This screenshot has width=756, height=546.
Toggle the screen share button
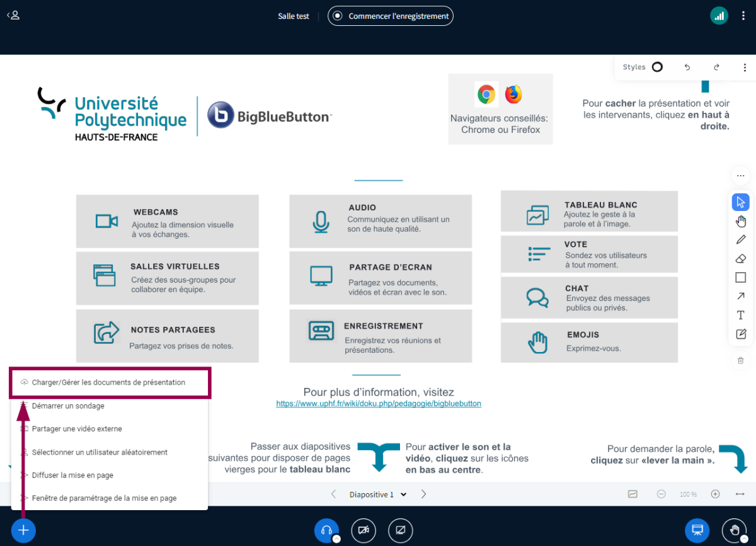point(400,530)
